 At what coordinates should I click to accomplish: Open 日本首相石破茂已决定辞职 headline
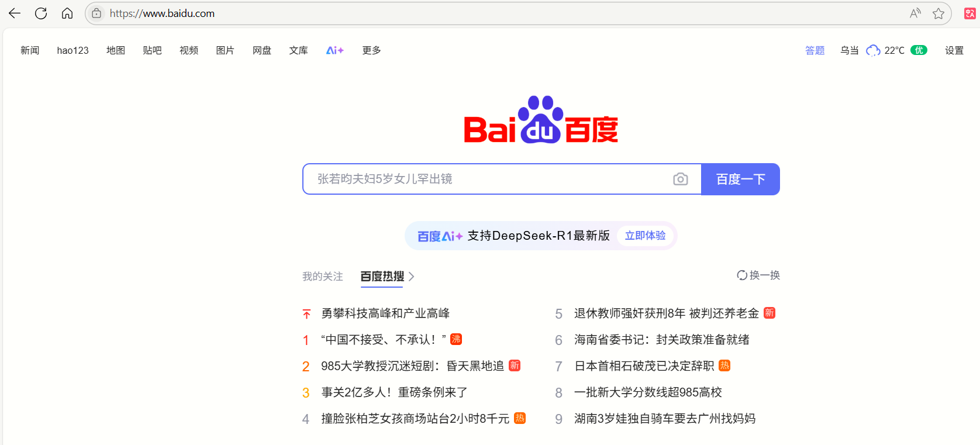[x=644, y=366]
